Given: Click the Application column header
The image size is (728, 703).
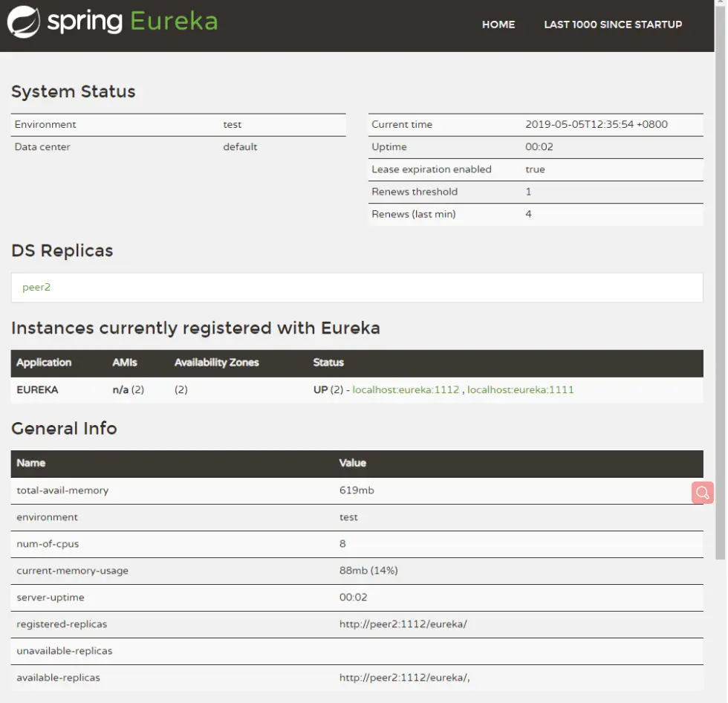Looking at the screenshot, I should [x=44, y=363].
